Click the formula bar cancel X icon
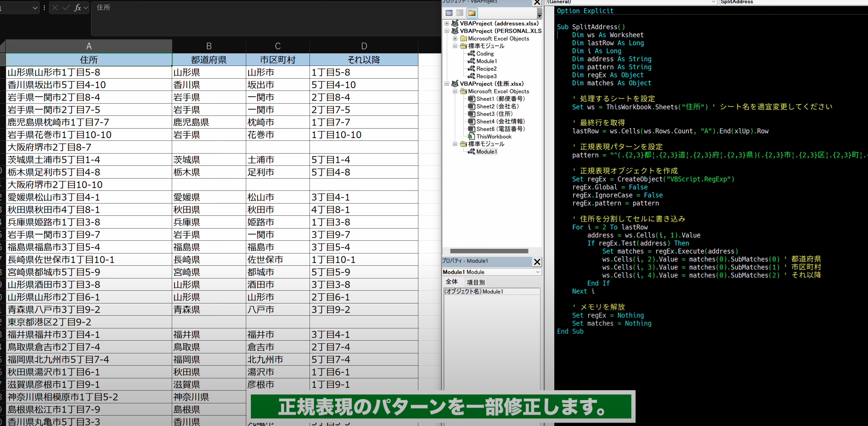Viewport: 868px width, 426px height. 55,8
